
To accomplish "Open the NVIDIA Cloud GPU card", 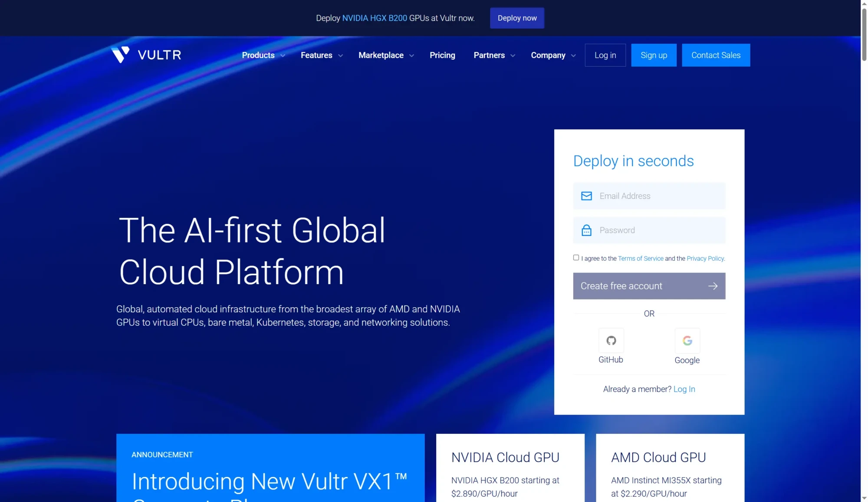I will (510, 468).
